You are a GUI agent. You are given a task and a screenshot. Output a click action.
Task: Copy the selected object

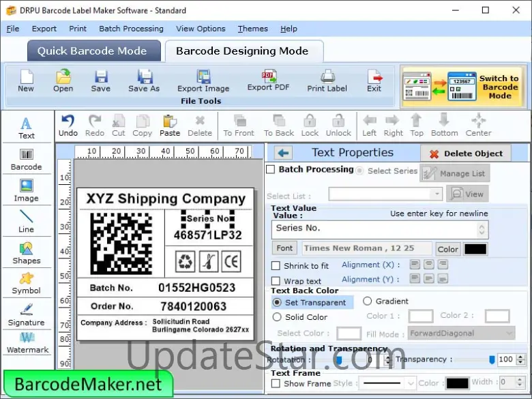(142, 125)
